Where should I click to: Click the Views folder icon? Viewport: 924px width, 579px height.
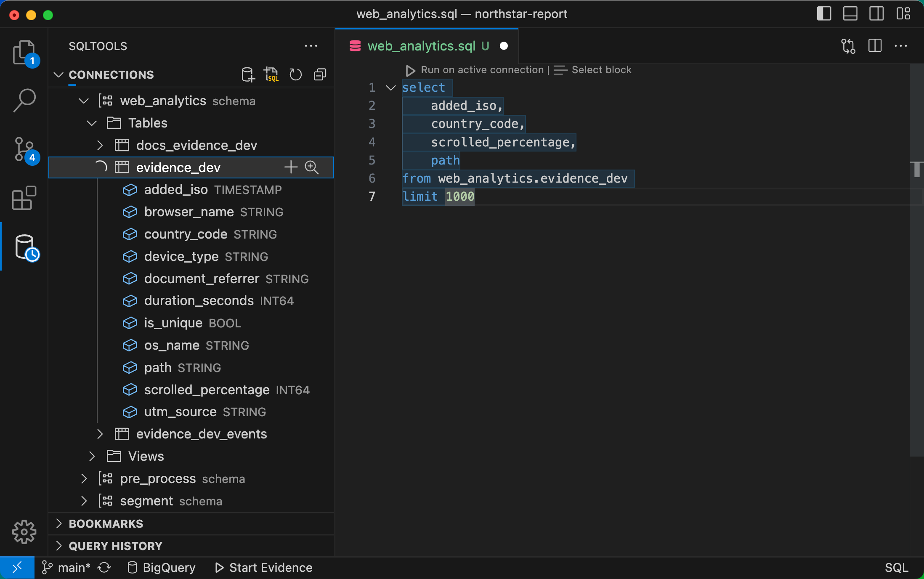114,456
